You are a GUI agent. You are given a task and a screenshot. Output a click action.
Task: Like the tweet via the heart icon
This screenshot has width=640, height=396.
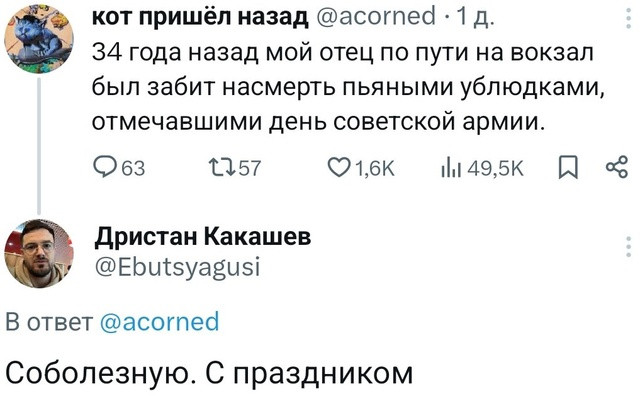[338, 168]
